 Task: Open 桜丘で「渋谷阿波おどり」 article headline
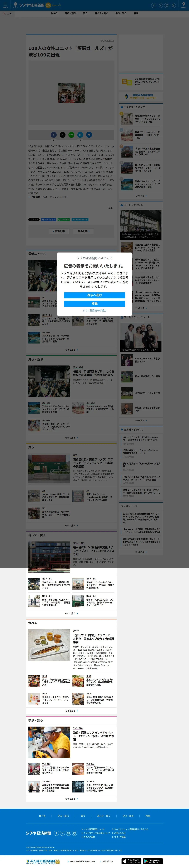tap(93, 373)
